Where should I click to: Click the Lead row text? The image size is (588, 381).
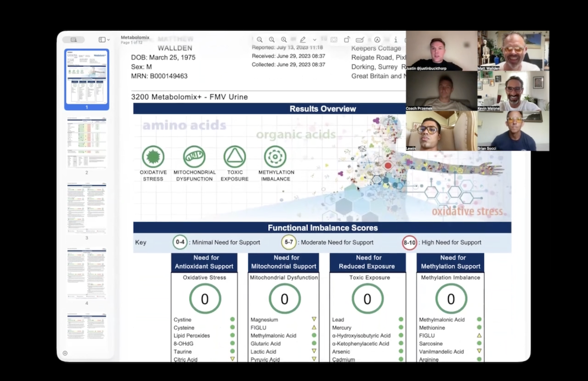click(338, 320)
